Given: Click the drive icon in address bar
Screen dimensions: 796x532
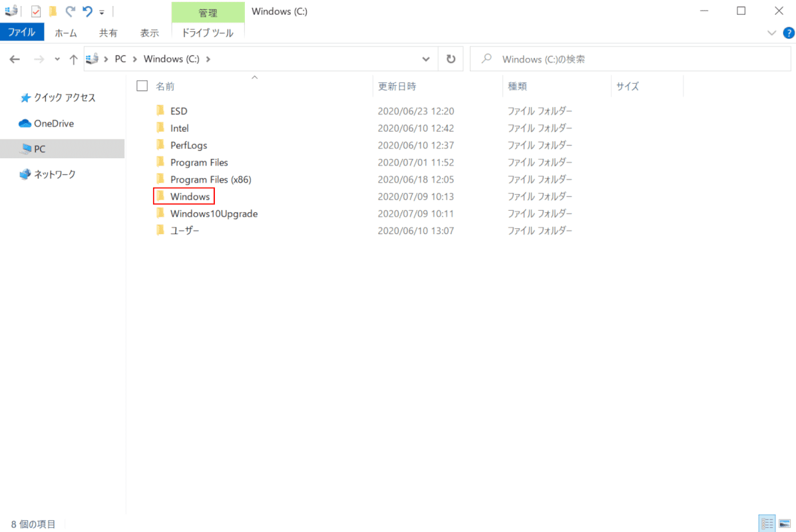Looking at the screenshot, I should tap(92, 59).
